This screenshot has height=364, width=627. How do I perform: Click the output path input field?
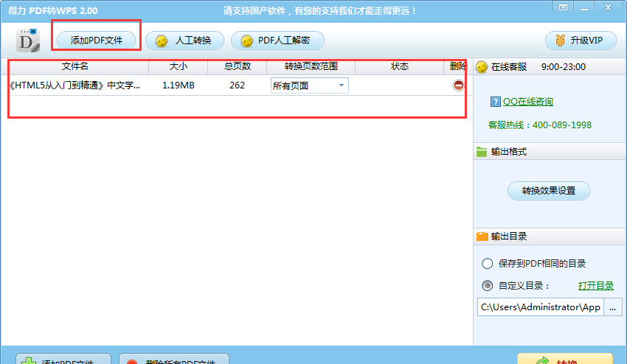click(x=540, y=307)
